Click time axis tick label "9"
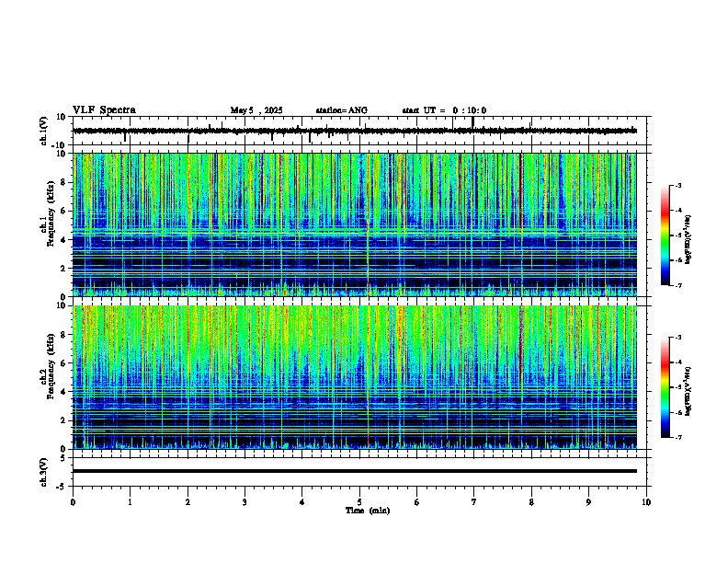 (x=588, y=502)
